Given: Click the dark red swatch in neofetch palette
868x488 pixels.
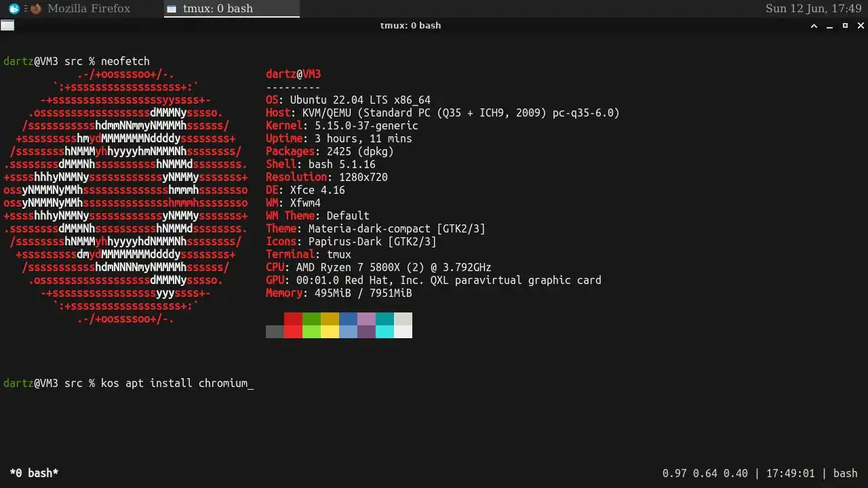Looking at the screenshot, I should tap(293, 319).
